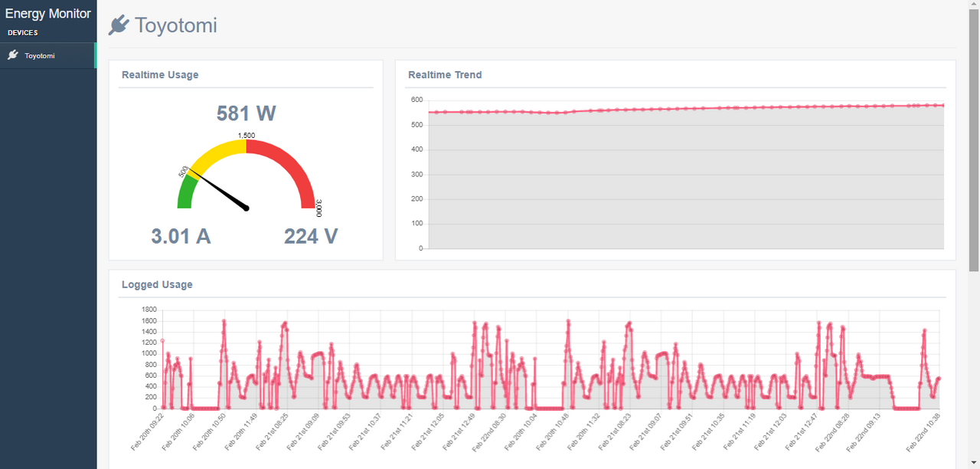Click the Feb 22nd 10:38 axis label
Screen dimensions: 980x469
pos(923,433)
